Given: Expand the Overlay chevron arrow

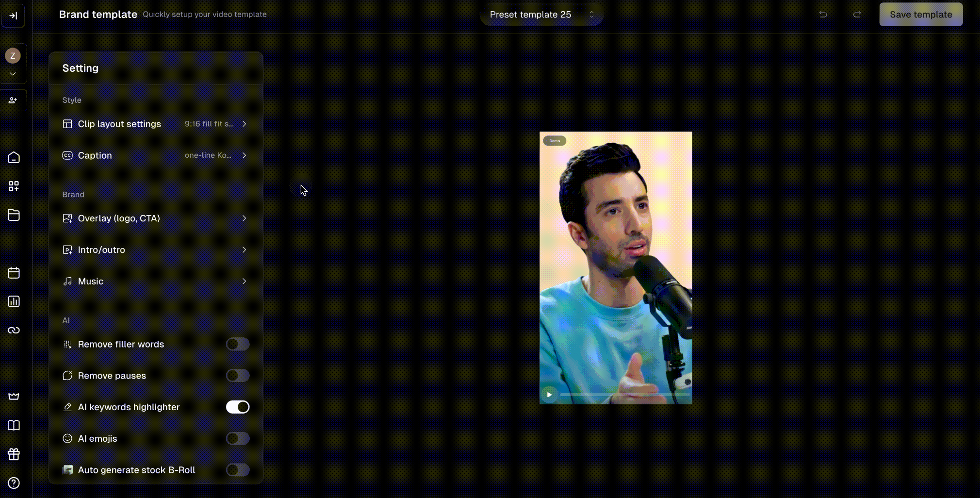Looking at the screenshot, I should 244,218.
